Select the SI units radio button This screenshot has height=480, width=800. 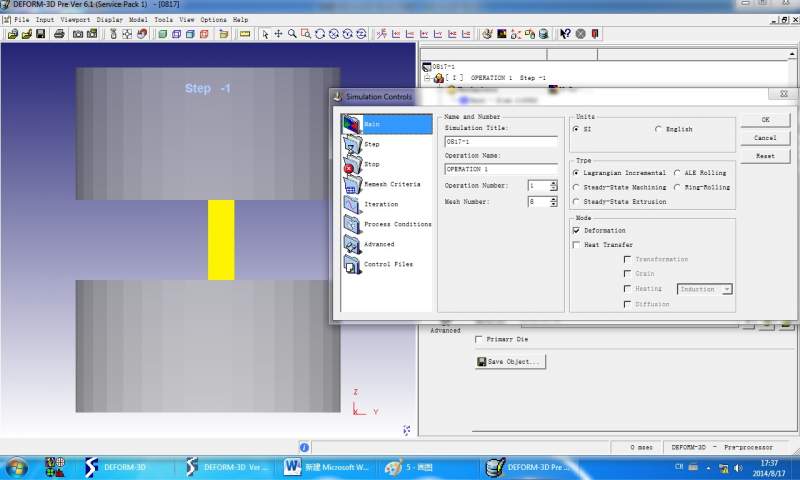tap(576, 130)
